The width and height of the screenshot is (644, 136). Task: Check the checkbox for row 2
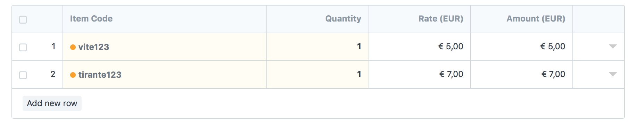point(23,75)
